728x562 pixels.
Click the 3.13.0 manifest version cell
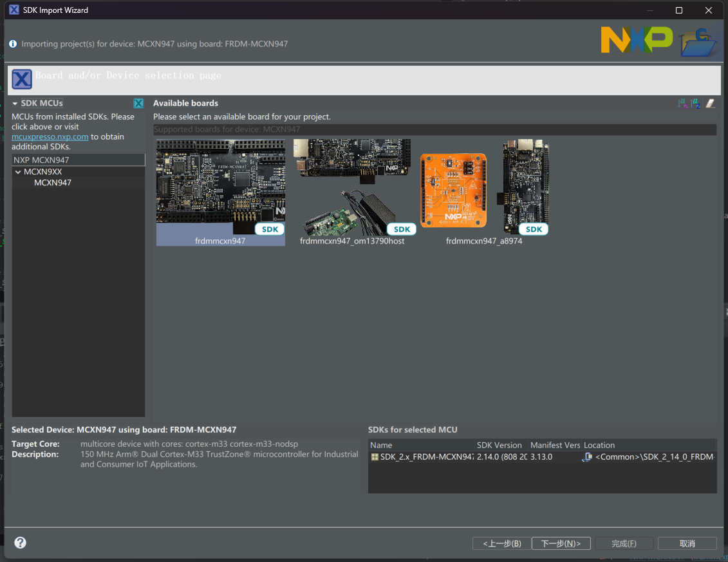(541, 457)
